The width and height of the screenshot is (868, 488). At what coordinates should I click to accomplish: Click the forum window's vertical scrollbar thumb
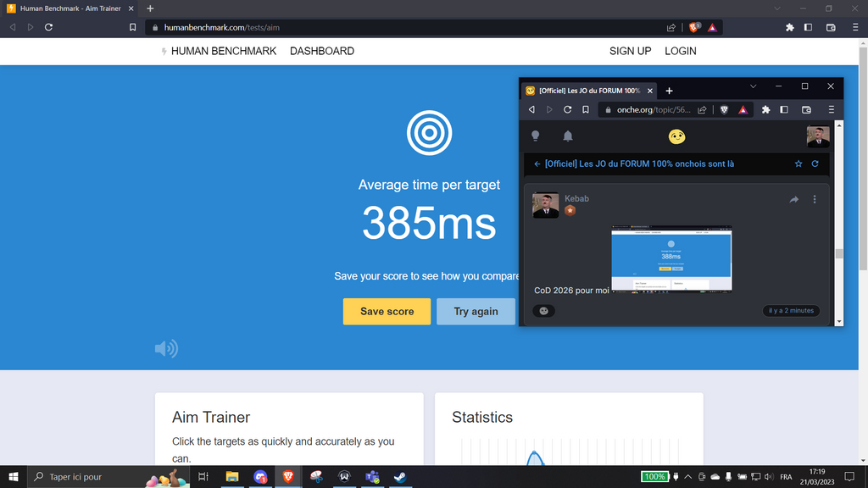coord(839,253)
